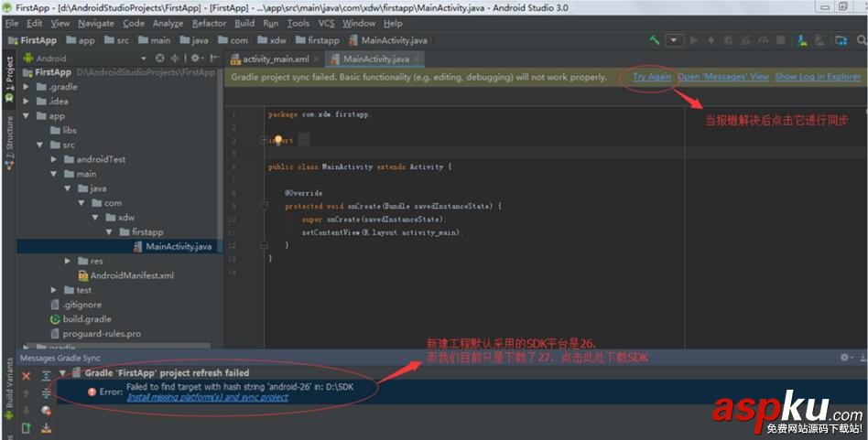868x440 pixels.
Task: Click Install missing platform(s) and sync project link
Action: (x=208, y=397)
